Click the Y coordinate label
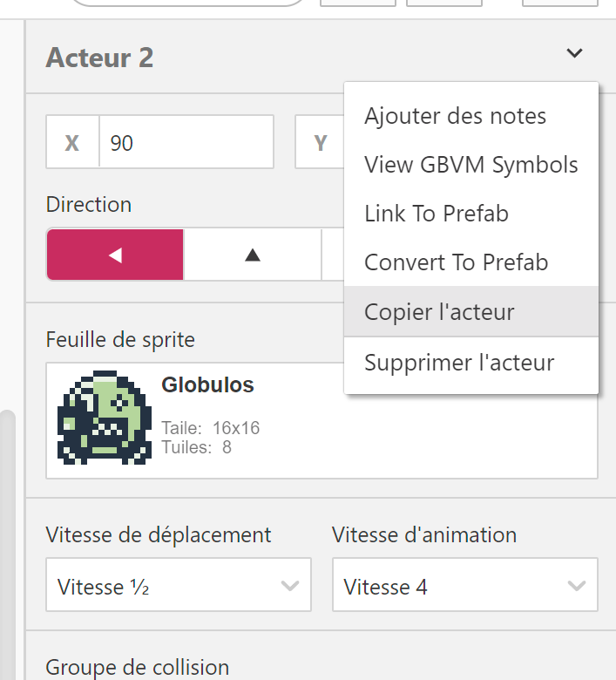The image size is (616, 680). point(320,142)
